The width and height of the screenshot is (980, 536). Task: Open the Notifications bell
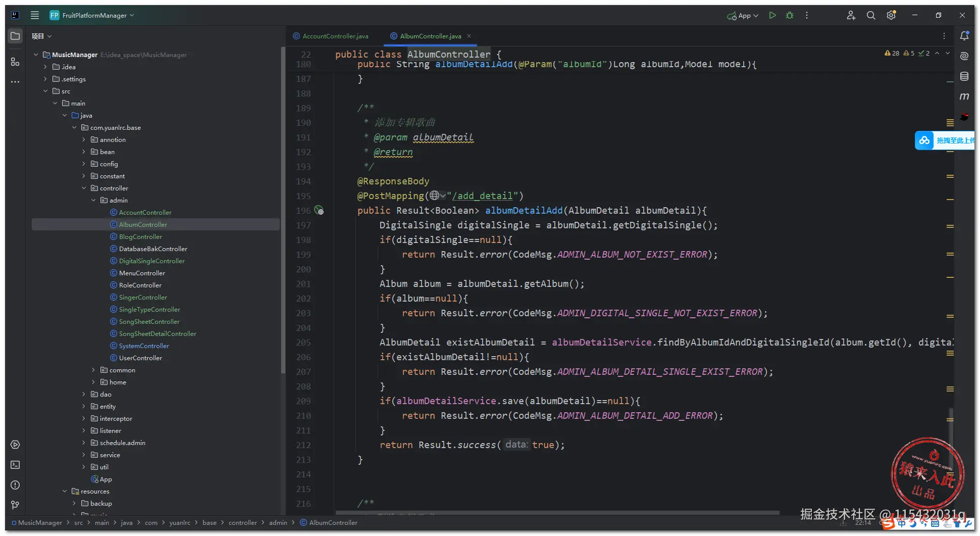964,36
